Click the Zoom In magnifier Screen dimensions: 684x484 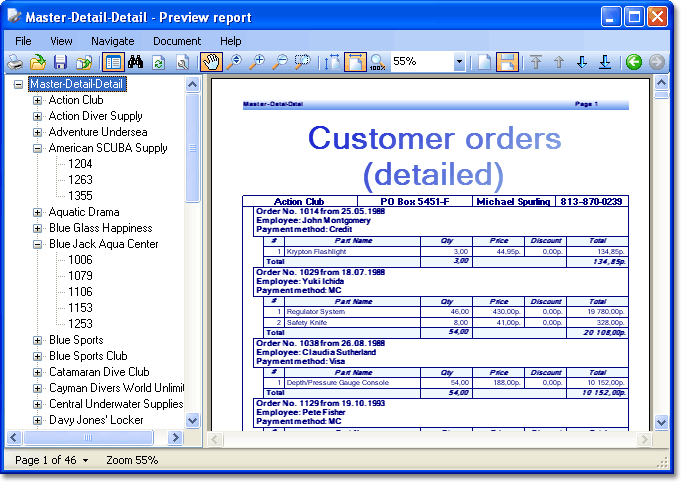(257, 62)
